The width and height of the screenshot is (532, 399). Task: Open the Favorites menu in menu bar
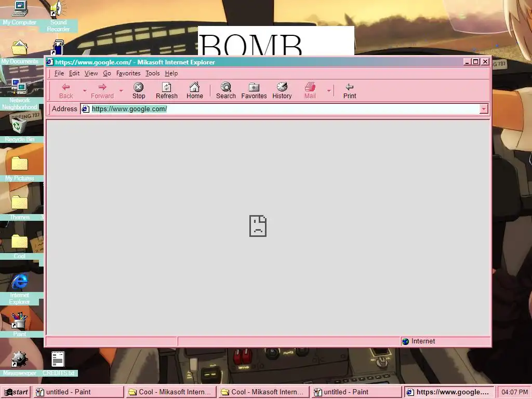coord(128,73)
